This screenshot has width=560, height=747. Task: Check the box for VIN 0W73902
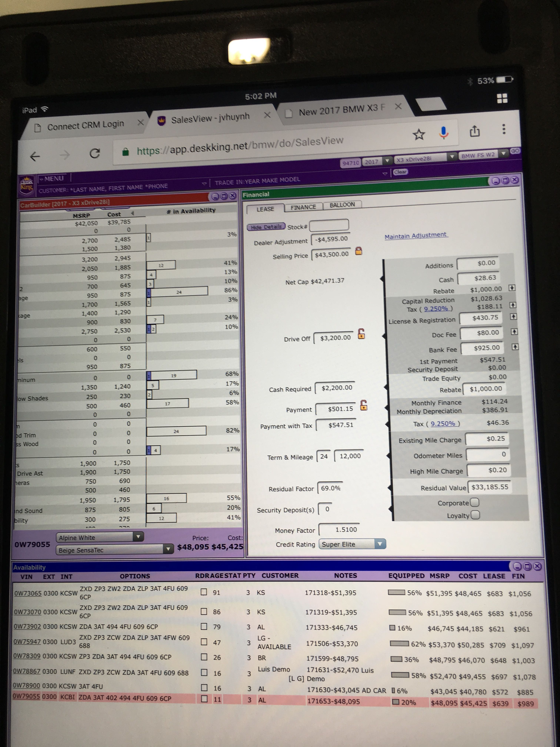pyautogui.click(x=204, y=626)
